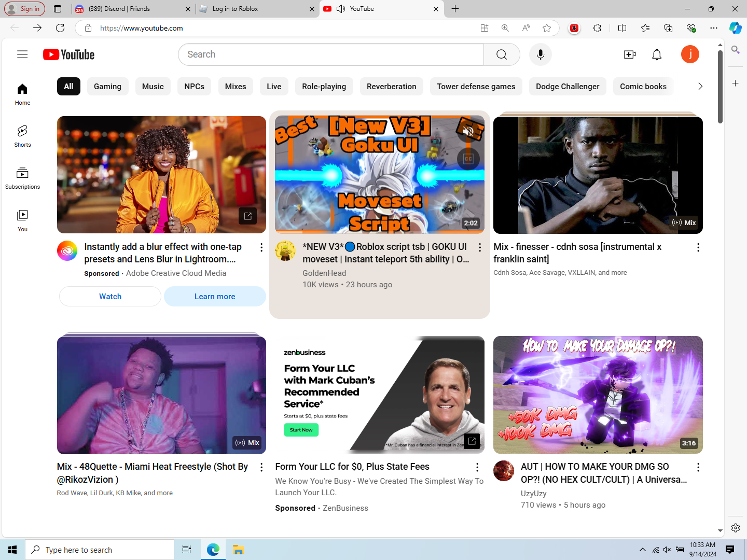Open options for ZenBusiness ad
This screenshot has height=560, width=747.
point(477,467)
